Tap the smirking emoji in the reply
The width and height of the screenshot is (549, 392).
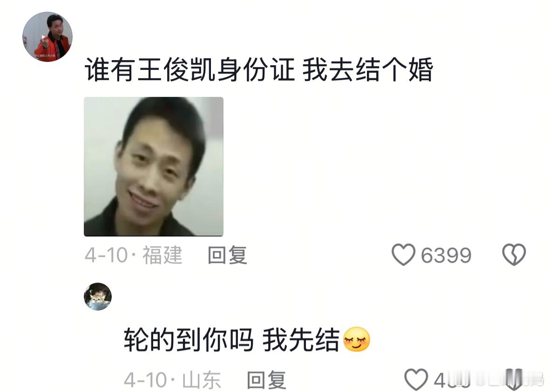coord(356,339)
